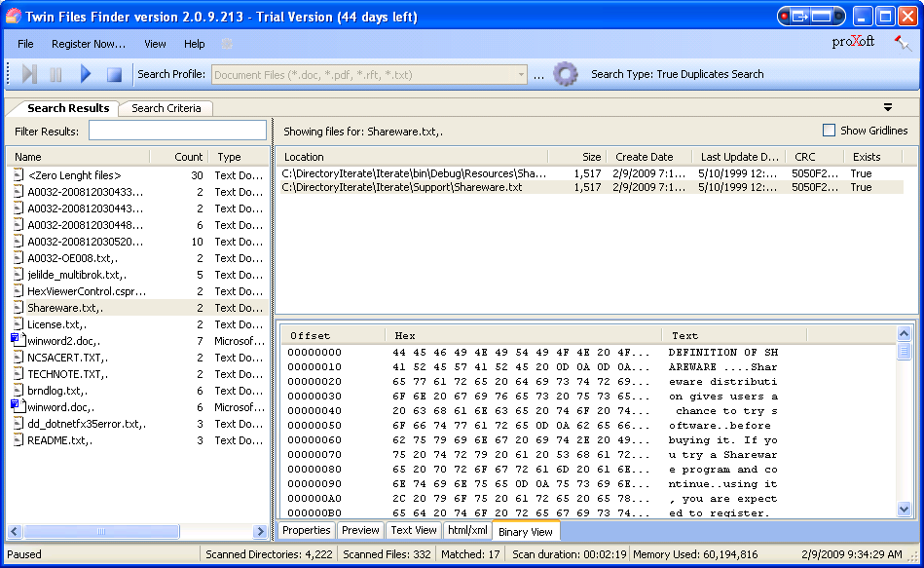Open search settings gear icon
This screenshot has width=924, height=568.
click(x=566, y=74)
